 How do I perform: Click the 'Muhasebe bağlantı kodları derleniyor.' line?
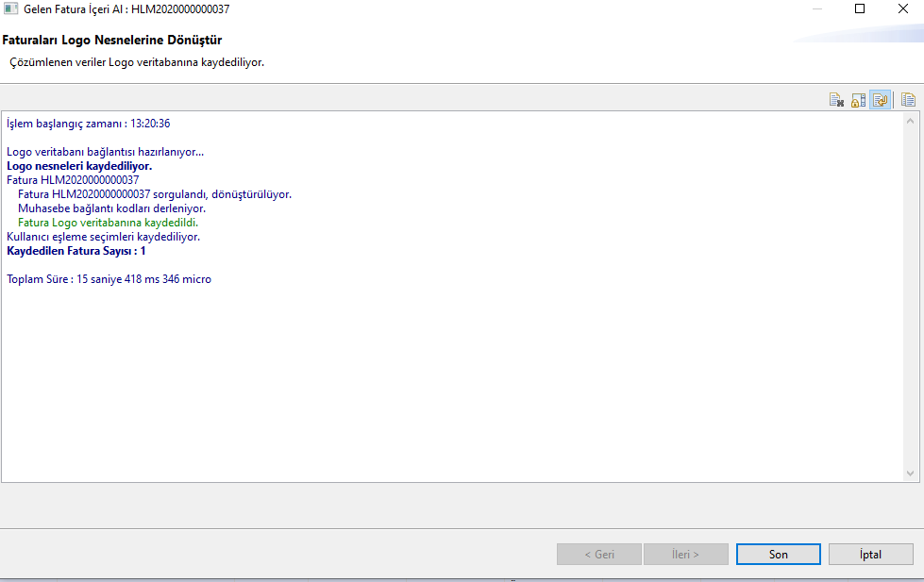coord(111,208)
